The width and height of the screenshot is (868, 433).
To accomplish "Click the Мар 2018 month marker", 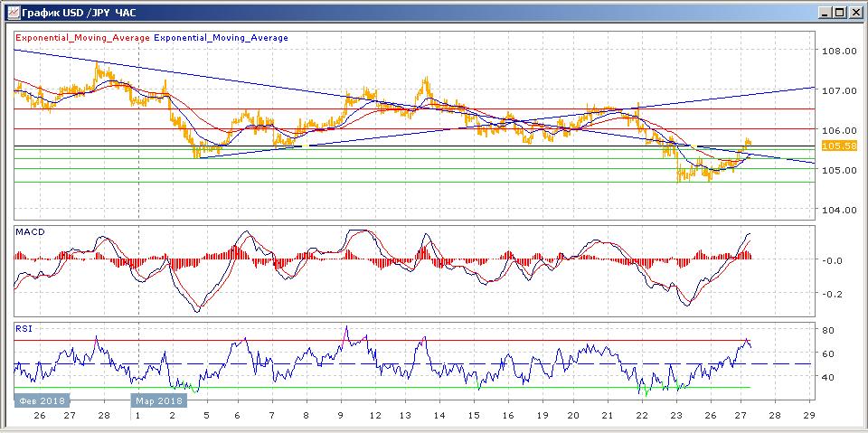I will tap(156, 399).
